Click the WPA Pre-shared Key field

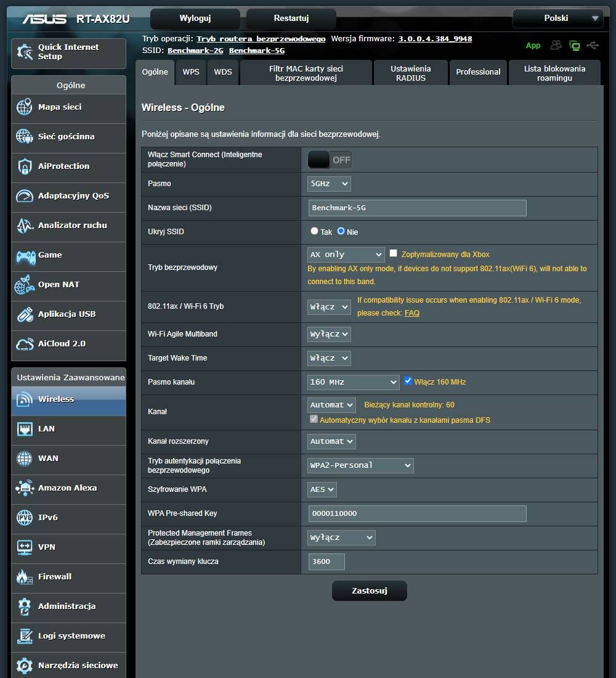click(418, 513)
